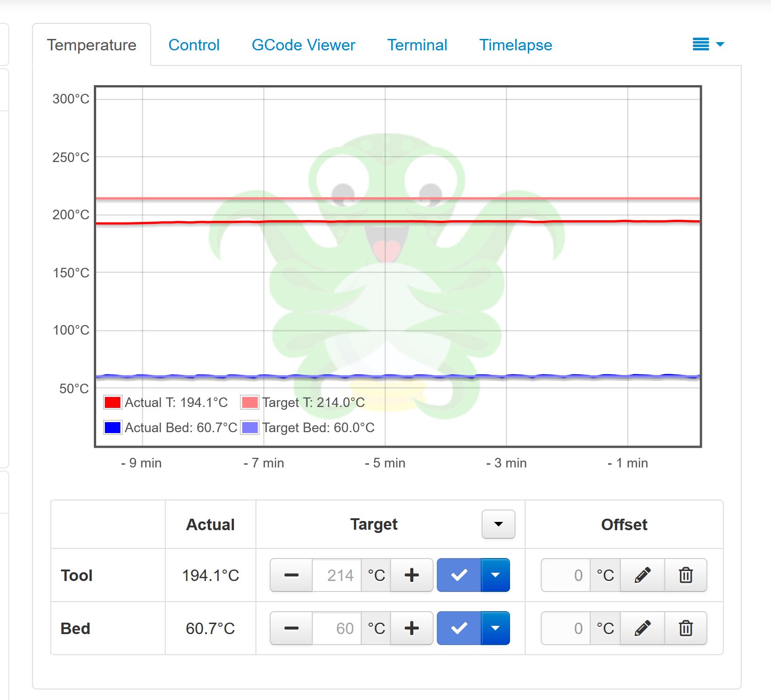Click the Tool target temperature input field

click(337, 575)
